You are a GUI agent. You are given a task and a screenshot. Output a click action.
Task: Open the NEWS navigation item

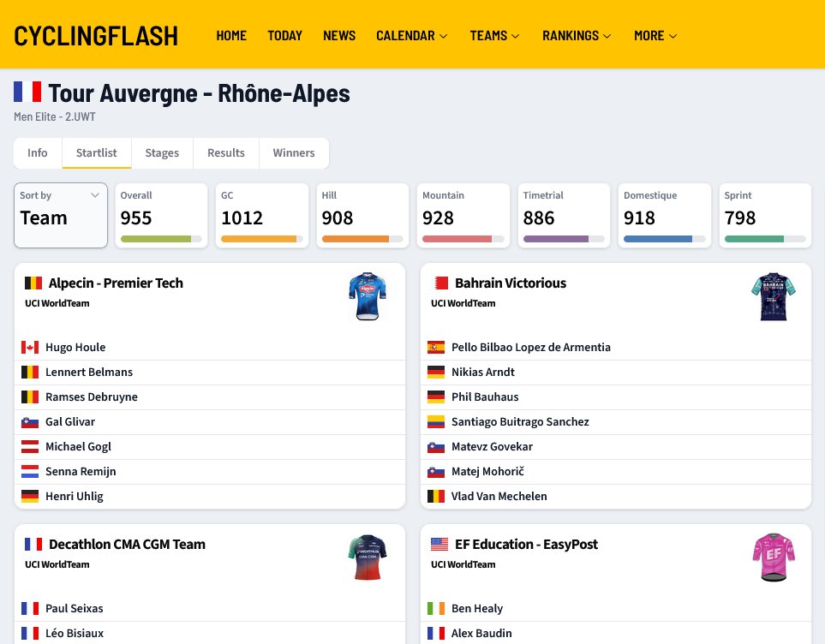[339, 36]
